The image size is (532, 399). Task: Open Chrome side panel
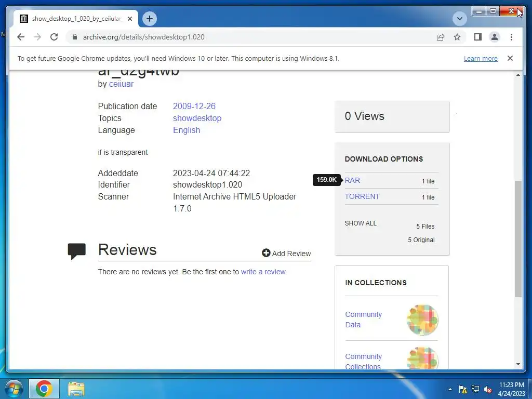click(478, 37)
